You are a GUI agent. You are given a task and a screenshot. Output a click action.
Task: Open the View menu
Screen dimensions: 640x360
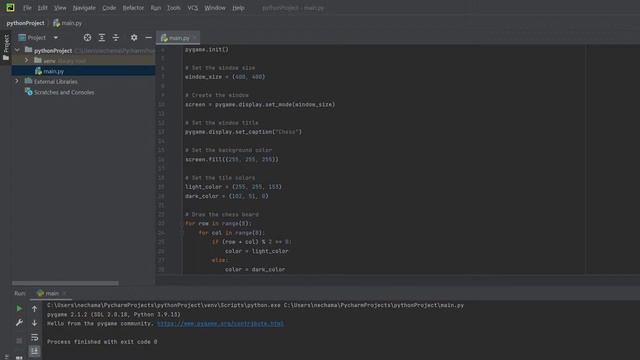tap(60, 8)
